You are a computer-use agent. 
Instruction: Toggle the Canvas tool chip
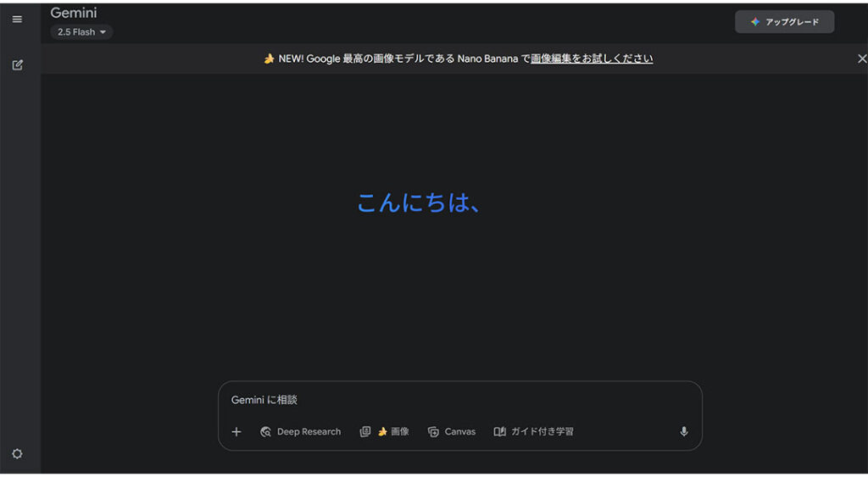(452, 431)
